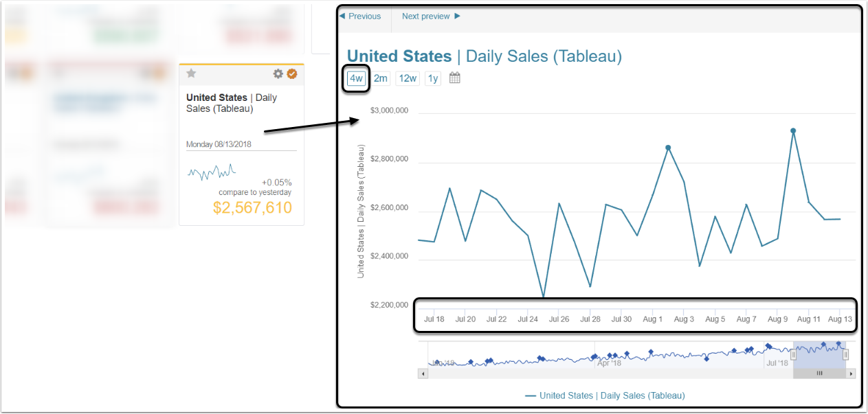868x414 pixels.
Task: Click the scrollbar's left arrow
Action: pyautogui.click(x=422, y=373)
